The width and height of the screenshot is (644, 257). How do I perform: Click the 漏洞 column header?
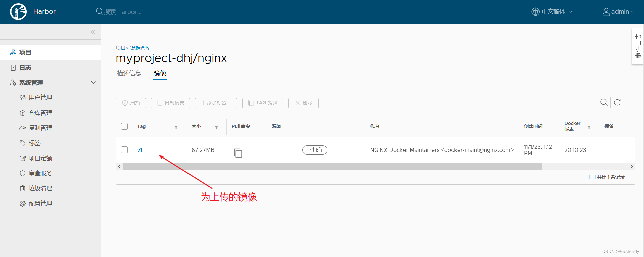click(277, 126)
